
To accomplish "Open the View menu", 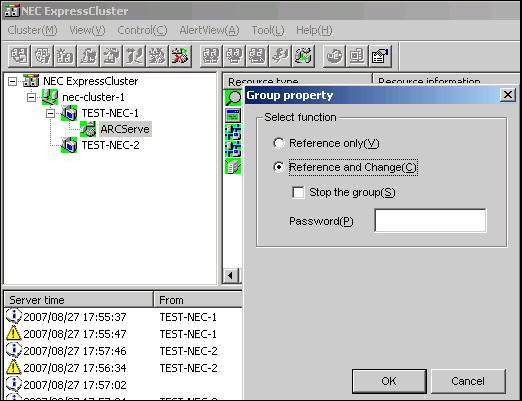I will click(87, 30).
